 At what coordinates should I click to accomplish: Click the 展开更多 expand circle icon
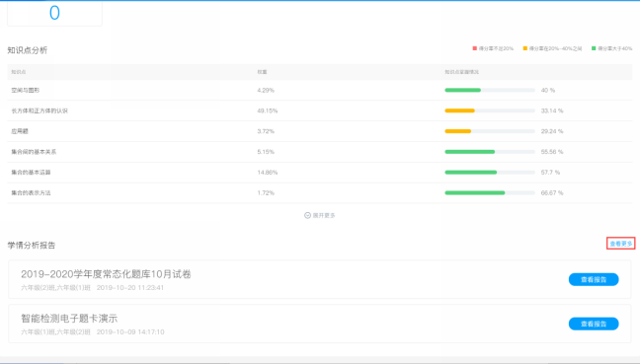tap(307, 215)
